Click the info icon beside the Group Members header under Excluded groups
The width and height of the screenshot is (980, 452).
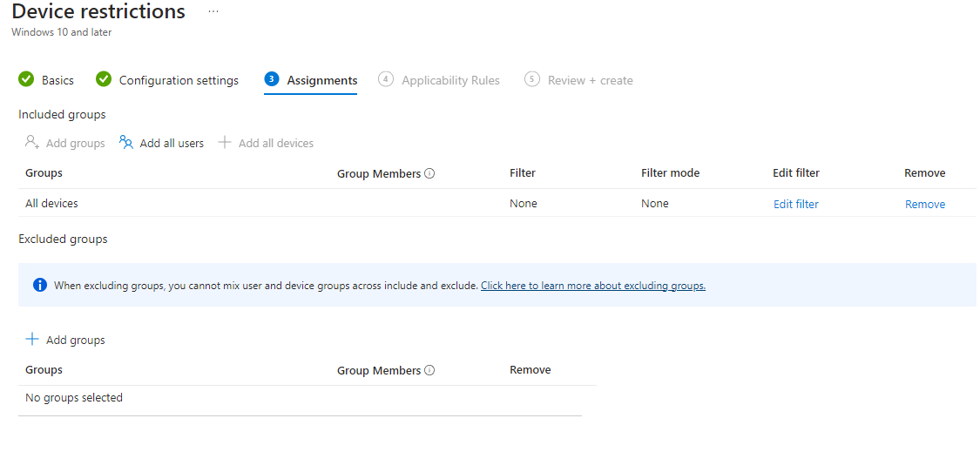tap(429, 370)
